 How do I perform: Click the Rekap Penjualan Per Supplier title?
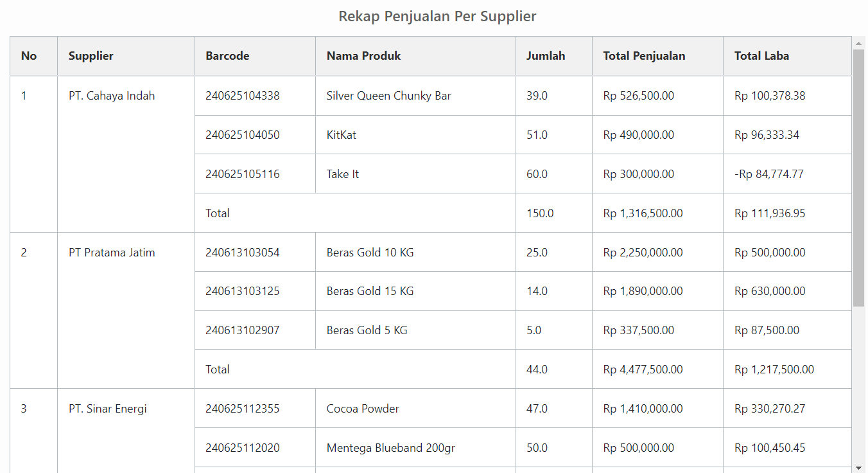click(437, 16)
